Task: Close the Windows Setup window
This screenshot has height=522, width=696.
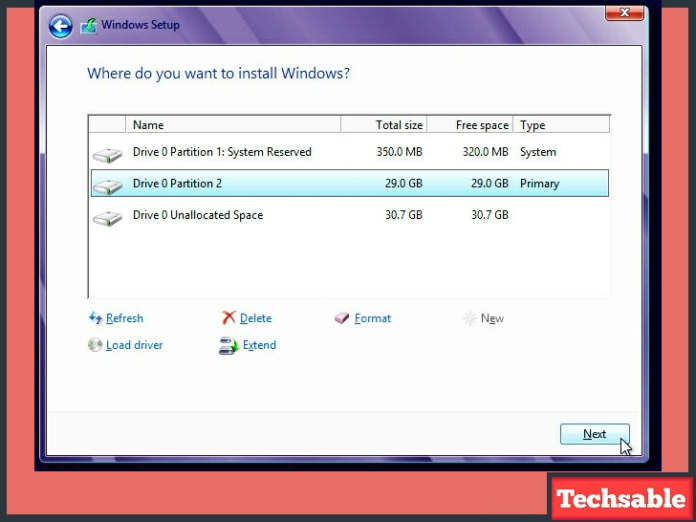Action: tap(624, 12)
